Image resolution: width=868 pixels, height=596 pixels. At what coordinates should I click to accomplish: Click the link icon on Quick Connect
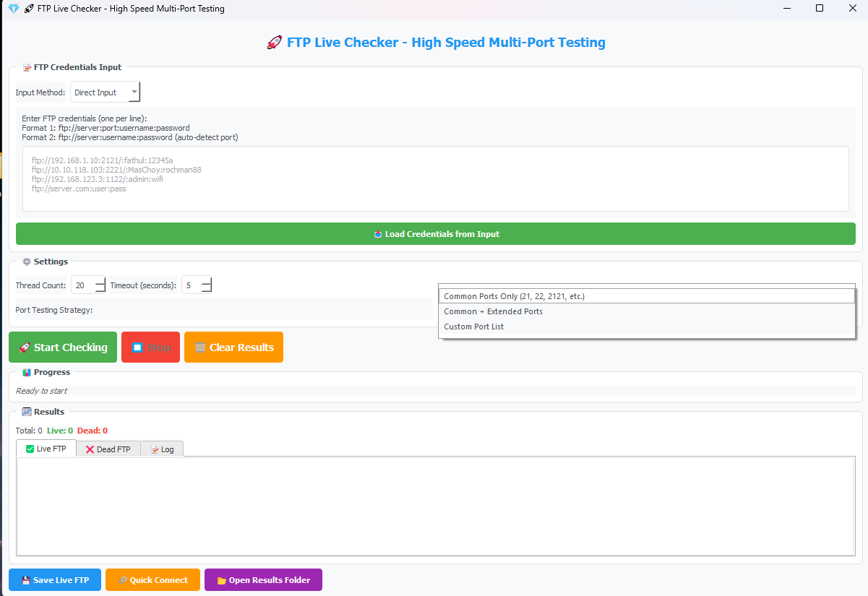point(123,580)
